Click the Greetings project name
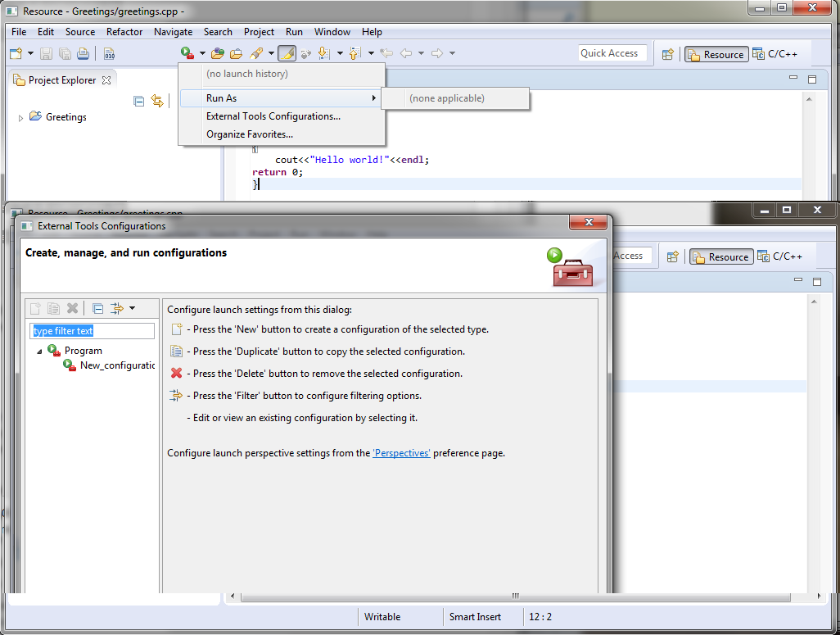Image resolution: width=840 pixels, height=635 pixels. [x=65, y=117]
